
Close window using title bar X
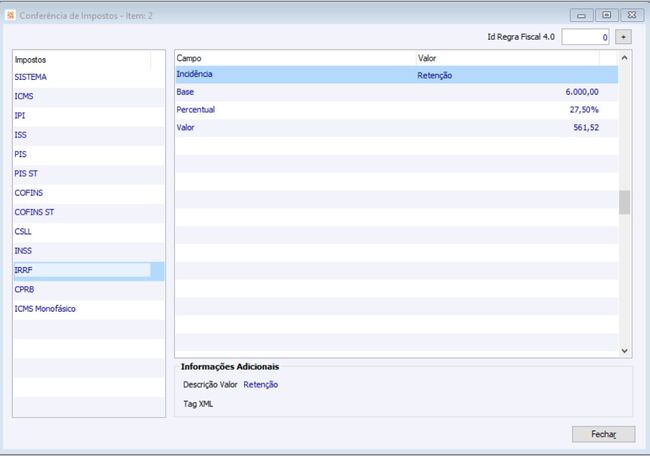[x=632, y=15]
